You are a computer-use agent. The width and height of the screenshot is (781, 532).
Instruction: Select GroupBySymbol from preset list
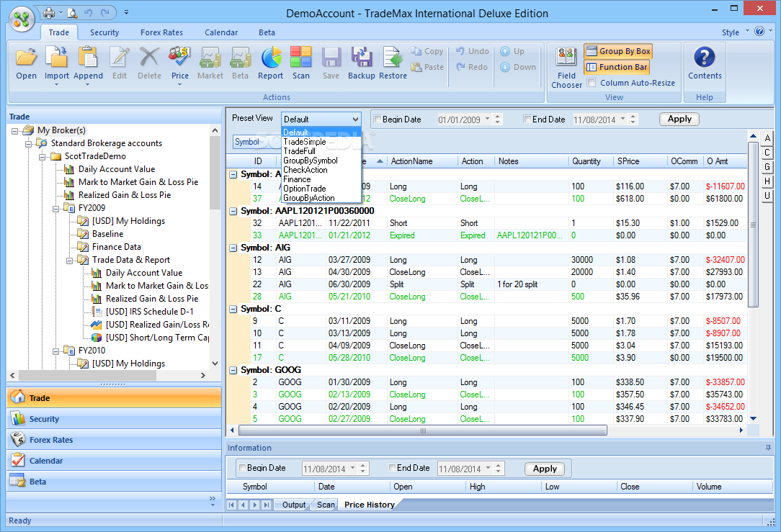click(321, 161)
